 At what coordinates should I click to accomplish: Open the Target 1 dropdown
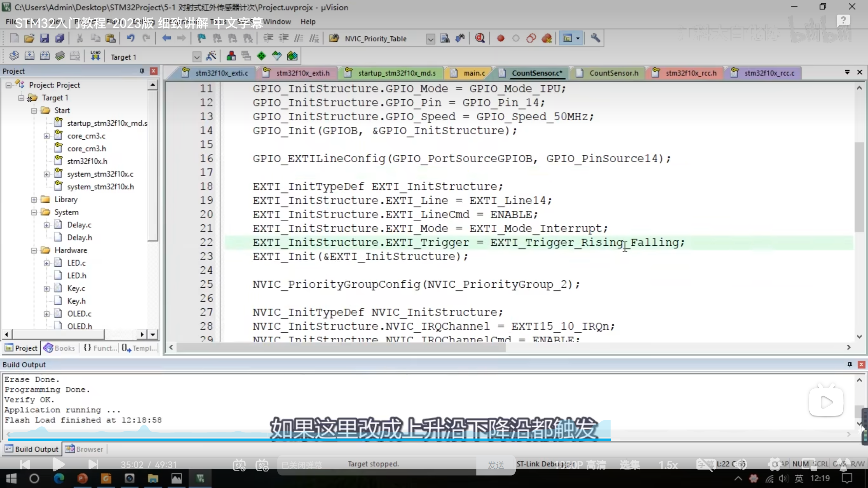click(197, 57)
